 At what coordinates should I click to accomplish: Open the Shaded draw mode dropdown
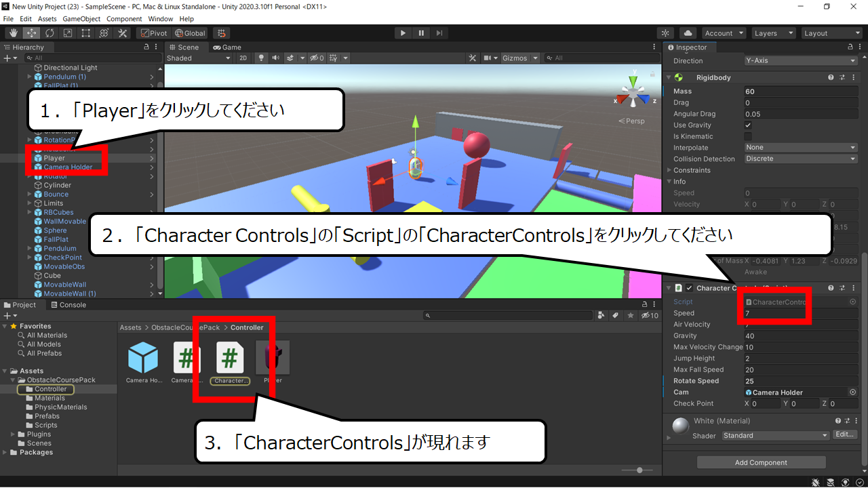pyautogui.click(x=199, y=58)
